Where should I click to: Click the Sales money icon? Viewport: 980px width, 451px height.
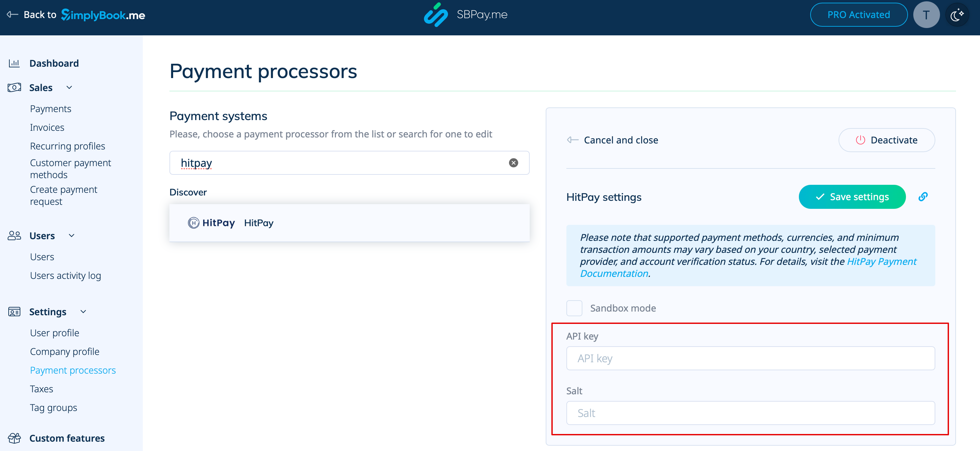[14, 87]
